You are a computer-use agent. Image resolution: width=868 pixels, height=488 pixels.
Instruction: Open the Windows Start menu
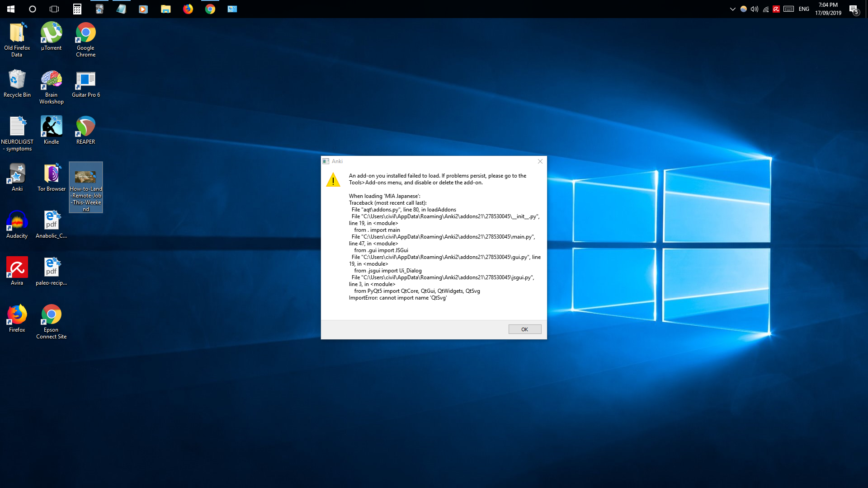pyautogui.click(x=11, y=9)
